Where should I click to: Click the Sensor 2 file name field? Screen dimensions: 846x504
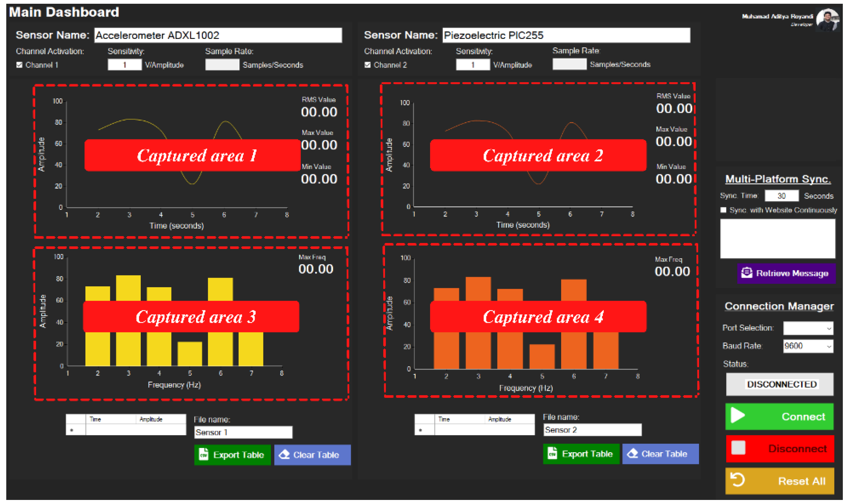pos(593,430)
